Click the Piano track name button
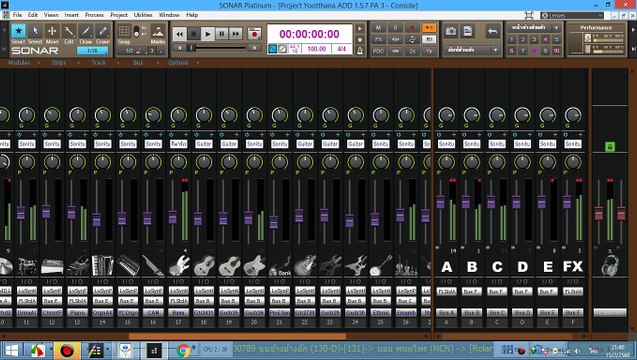This screenshot has width=637, height=360. [77, 312]
